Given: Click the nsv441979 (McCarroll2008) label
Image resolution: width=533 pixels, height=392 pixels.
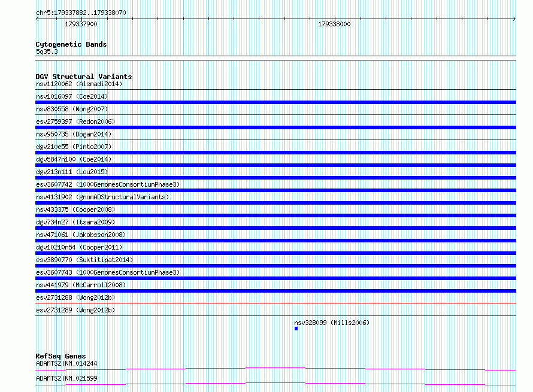Looking at the screenshot, I should [81, 285].
